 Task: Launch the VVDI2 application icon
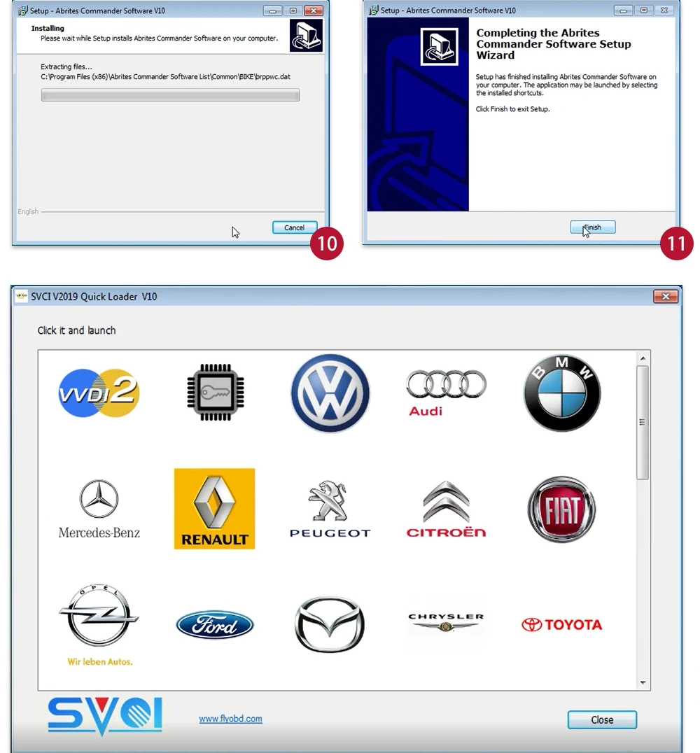99,393
